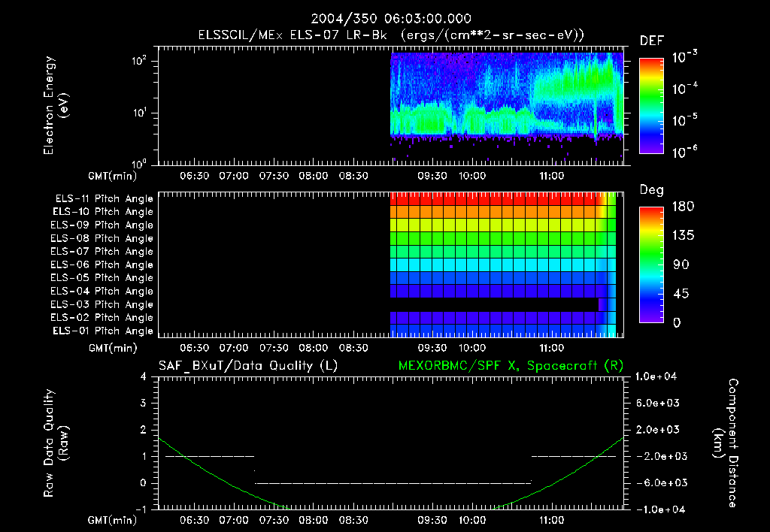This screenshot has width=770, height=532.
Task: Click the 90 value on the Deg scale
Action: click(x=681, y=265)
